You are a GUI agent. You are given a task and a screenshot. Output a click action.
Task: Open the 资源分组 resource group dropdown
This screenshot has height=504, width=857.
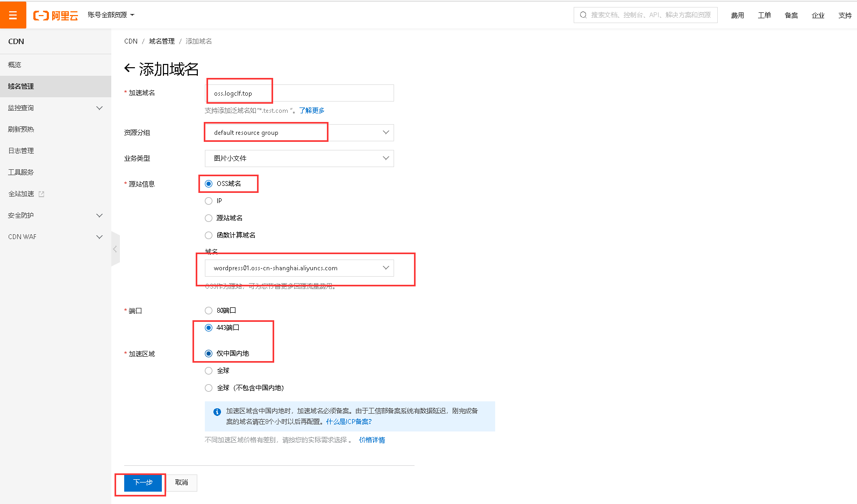coord(299,133)
